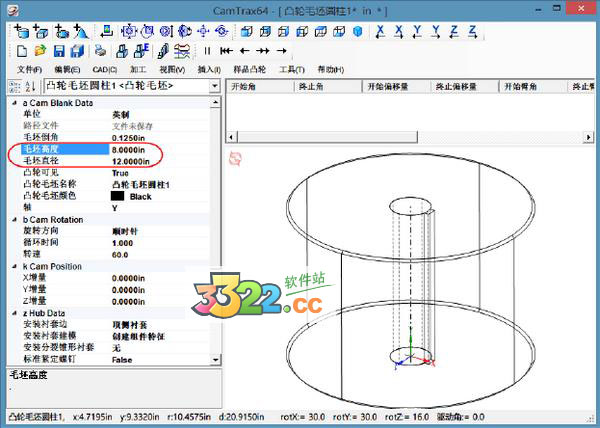The image size is (600, 428).
Task: Click the motion curves graph icon
Action: [x=182, y=50]
